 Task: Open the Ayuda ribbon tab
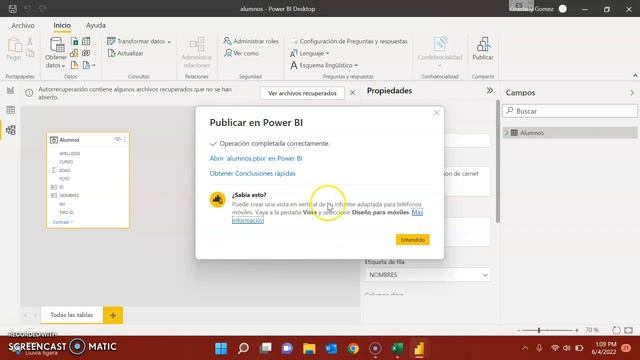(96, 25)
